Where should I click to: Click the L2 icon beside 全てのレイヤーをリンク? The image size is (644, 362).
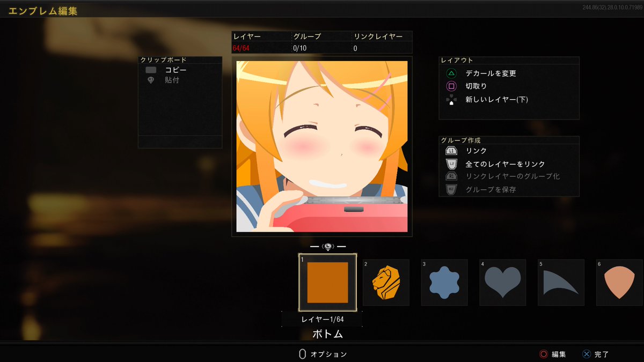coord(451,164)
